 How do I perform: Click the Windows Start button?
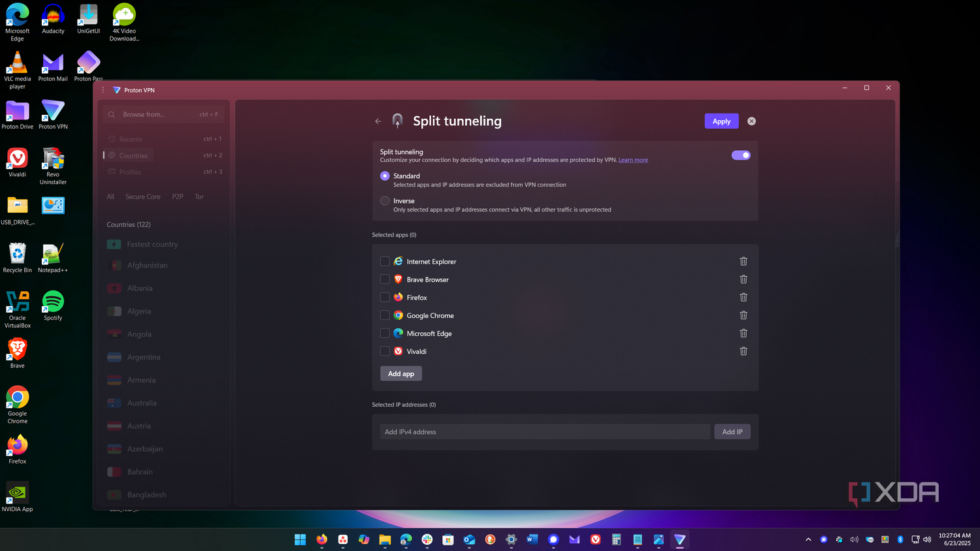(301, 539)
